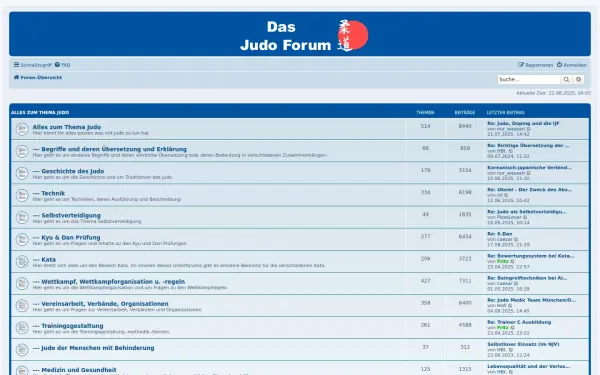View latest post icon in Wettkampf row
Image resolution: width=600 pixels, height=375 pixels.
(516, 284)
